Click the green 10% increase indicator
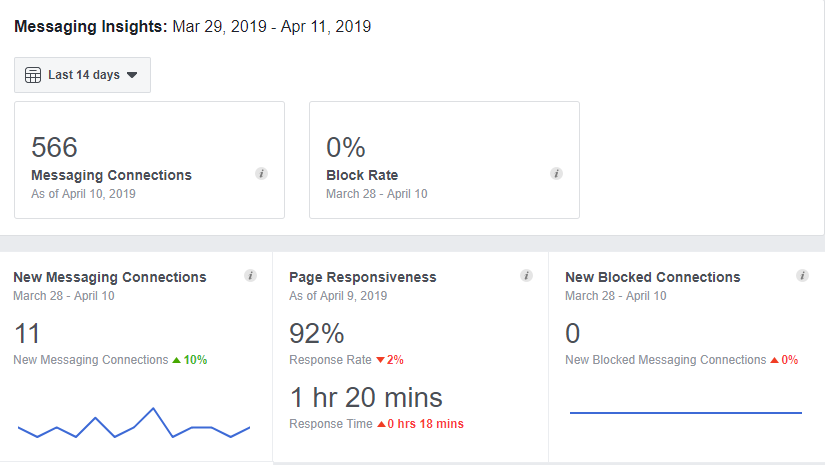This screenshot has width=825, height=465. (190, 360)
